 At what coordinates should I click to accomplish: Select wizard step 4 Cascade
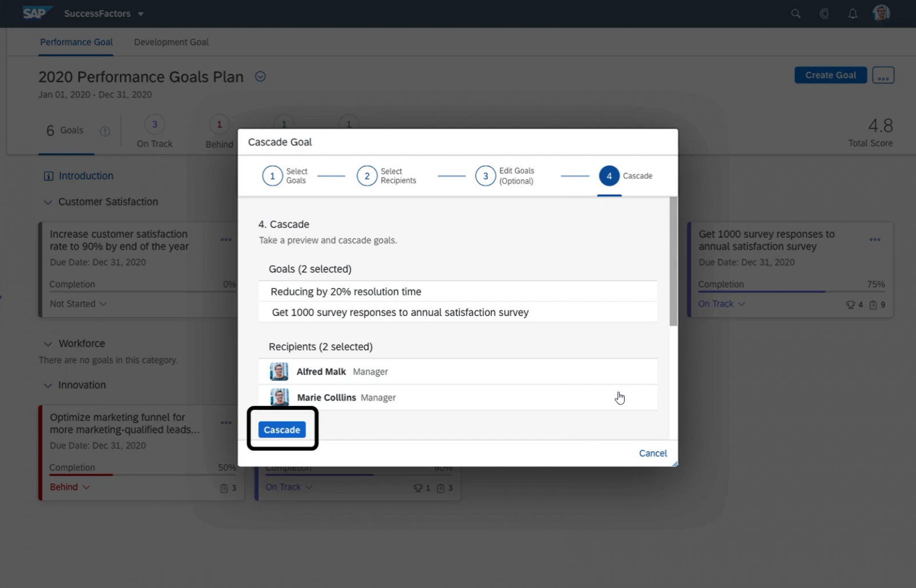pos(626,176)
